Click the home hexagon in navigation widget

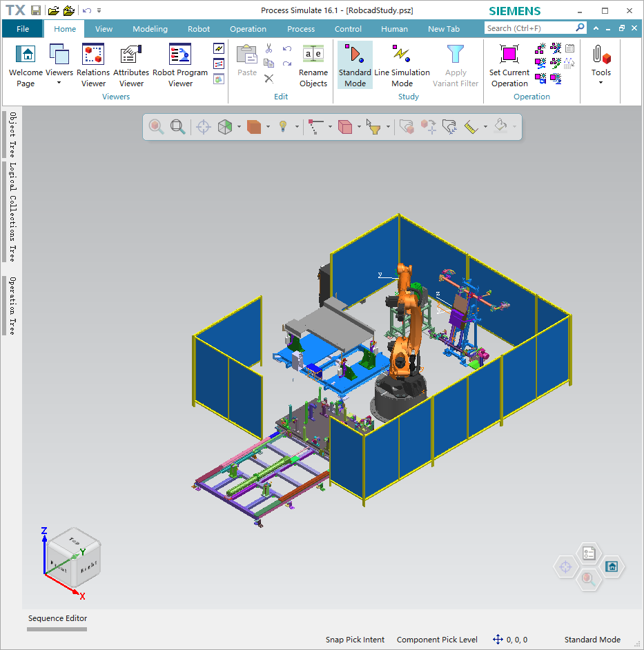tap(611, 567)
